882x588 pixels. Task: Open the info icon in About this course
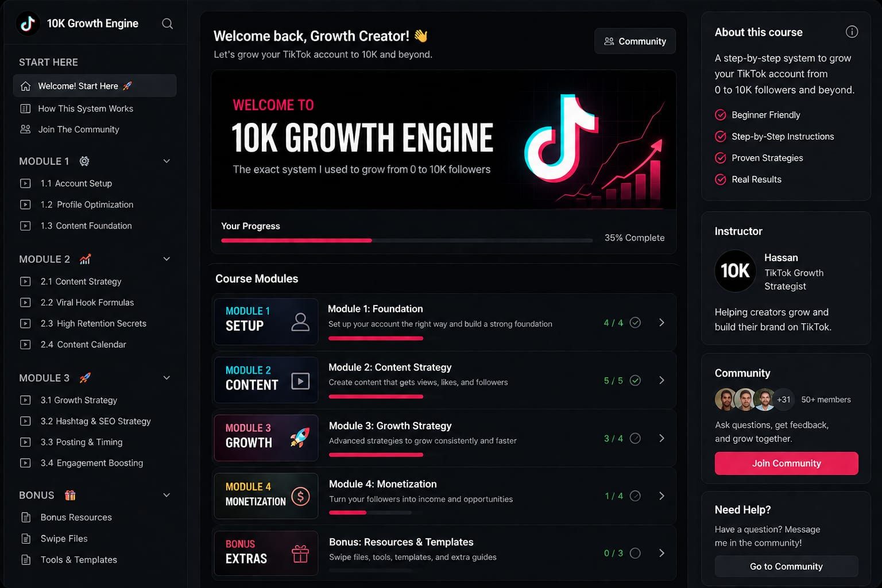852,32
